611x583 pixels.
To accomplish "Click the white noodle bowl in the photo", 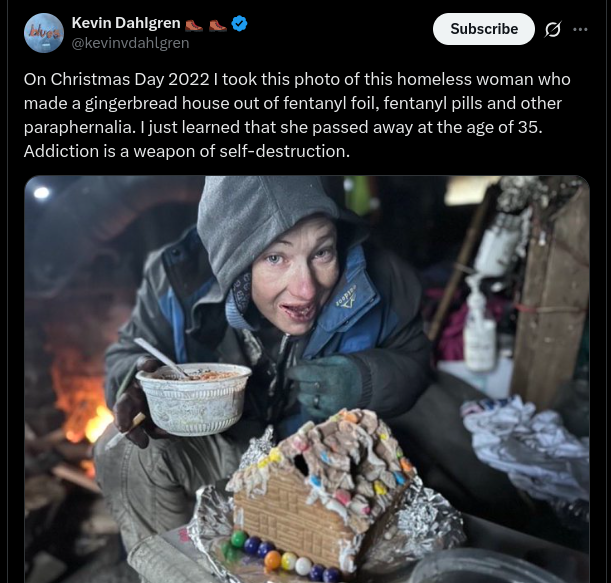I will [x=193, y=398].
